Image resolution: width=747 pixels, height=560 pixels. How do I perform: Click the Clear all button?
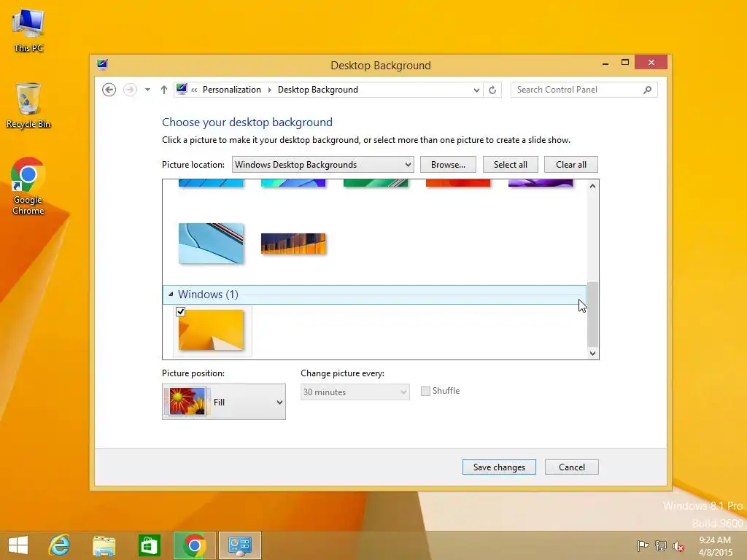570,165
